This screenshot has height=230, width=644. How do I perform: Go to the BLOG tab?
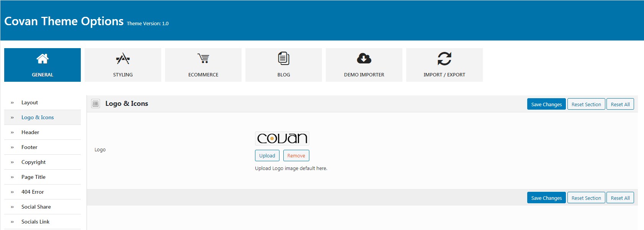tap(284, 65)
